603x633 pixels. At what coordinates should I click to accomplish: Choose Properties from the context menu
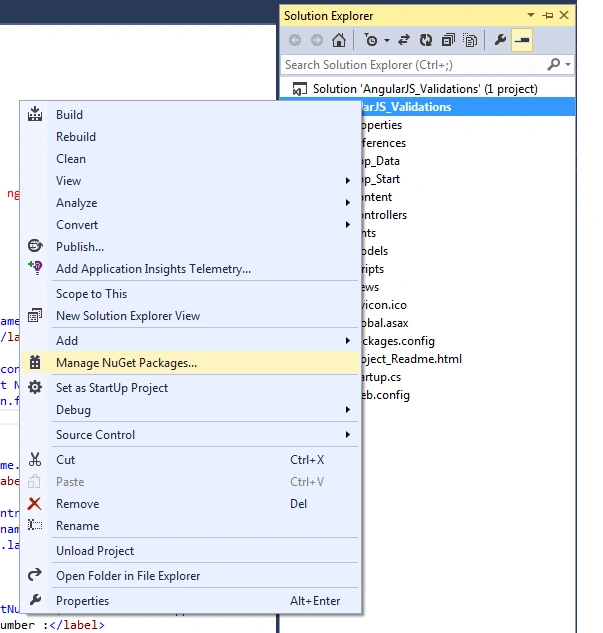191,601
